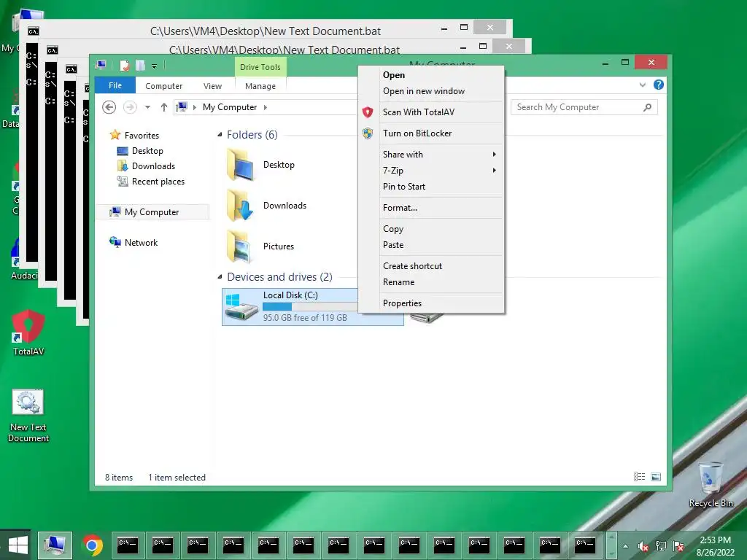Image resolution: width=747 pixels, height=560 pixels.
Task: Open the Pictures folder icon
Action: 240,246
